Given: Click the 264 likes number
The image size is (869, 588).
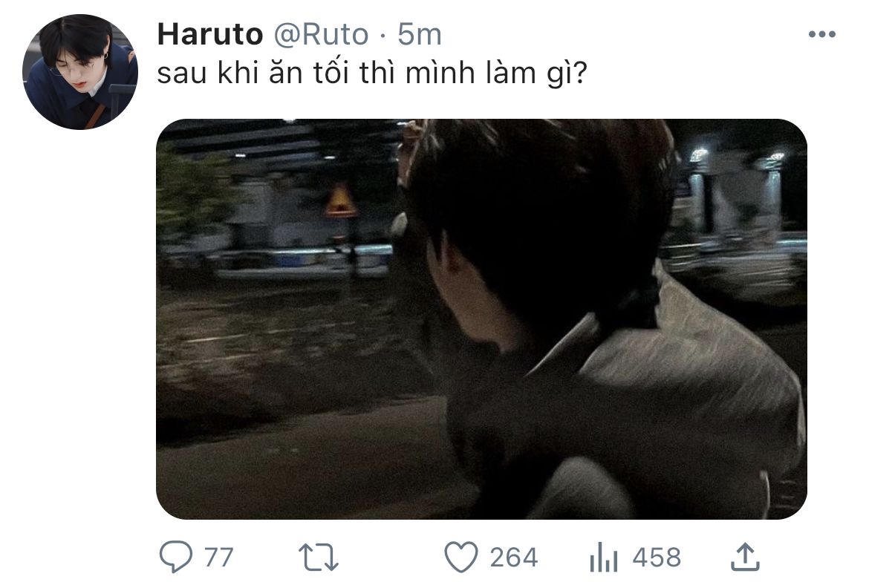Looking at the screenshot, I should tap(514, 557).
